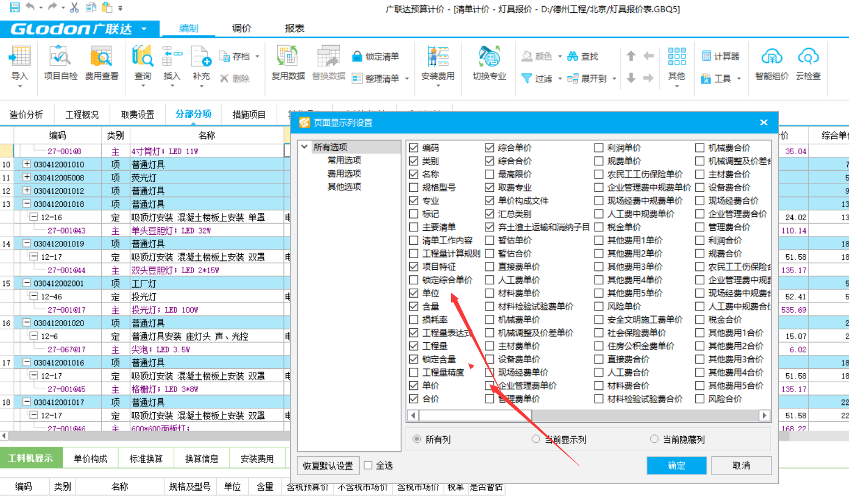Open the 造价分析 tab
The height and width of the screenshot is (504, 849).
click(x=26, y=115)
